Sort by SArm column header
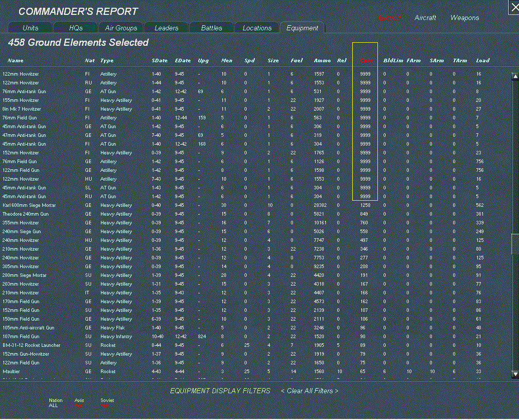 click(x=437, y=61)
